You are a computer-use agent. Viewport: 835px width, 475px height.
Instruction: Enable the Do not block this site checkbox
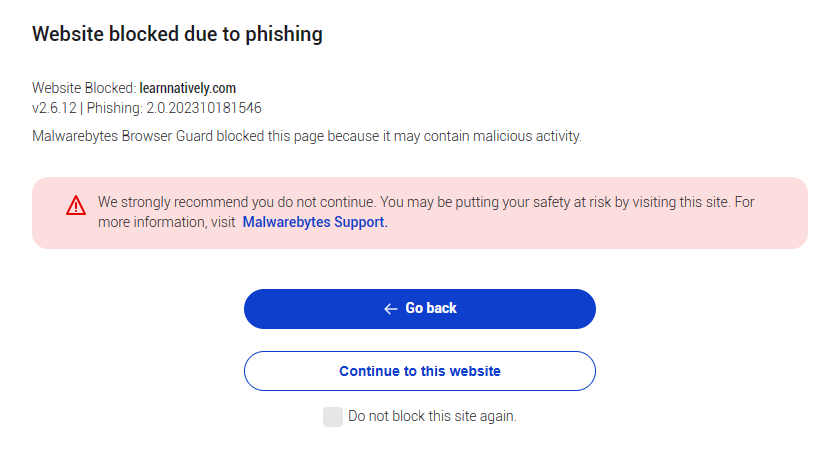point(333,417)
